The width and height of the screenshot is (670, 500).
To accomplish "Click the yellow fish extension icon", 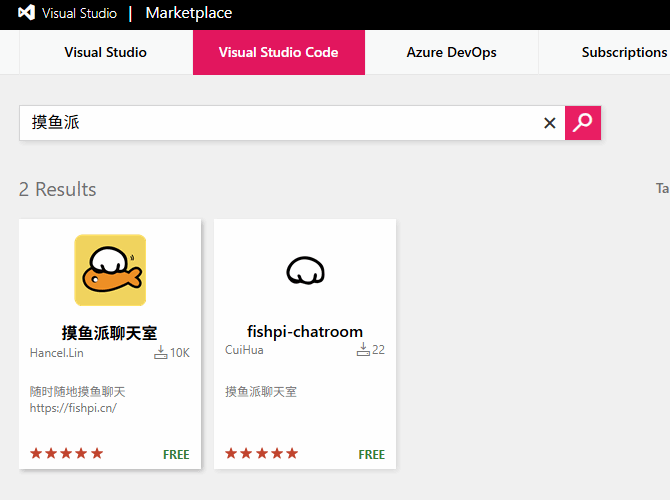I will coord(110,270).
